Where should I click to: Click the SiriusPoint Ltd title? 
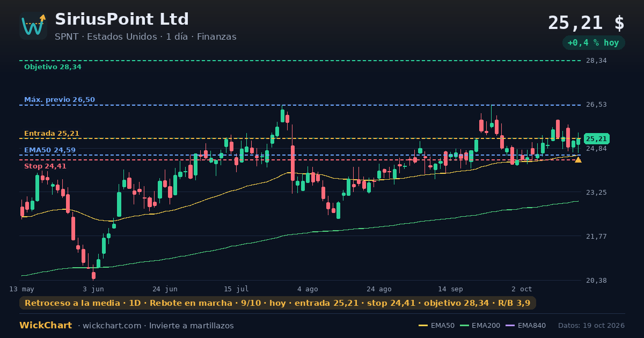click(122, 19)
